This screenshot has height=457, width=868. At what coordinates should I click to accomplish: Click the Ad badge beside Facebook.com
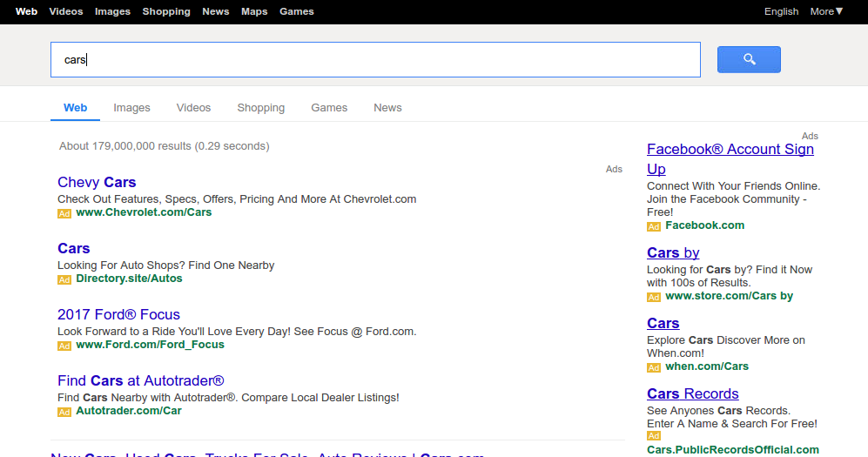click(x=653, y=226)
